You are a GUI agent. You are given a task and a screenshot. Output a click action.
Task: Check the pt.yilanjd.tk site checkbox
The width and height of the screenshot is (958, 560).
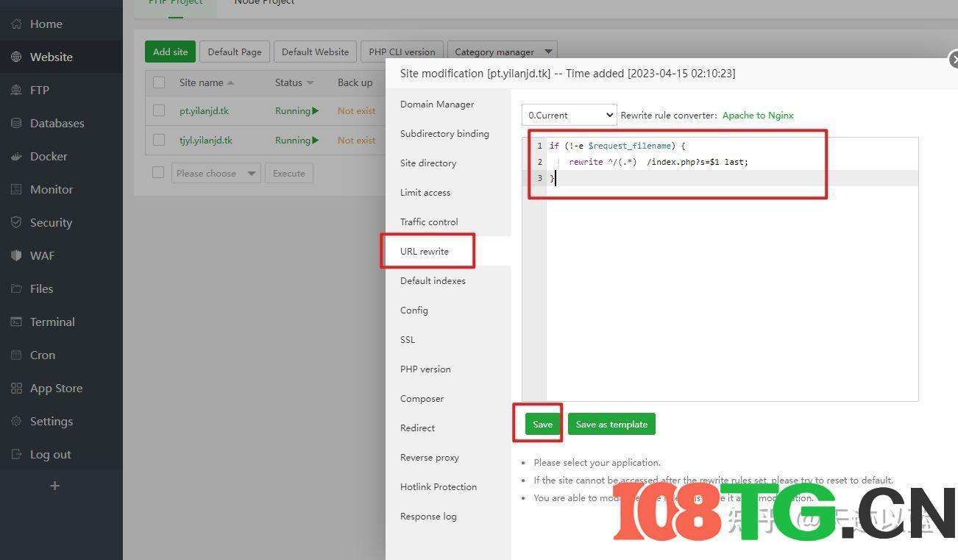click(159, 111)
